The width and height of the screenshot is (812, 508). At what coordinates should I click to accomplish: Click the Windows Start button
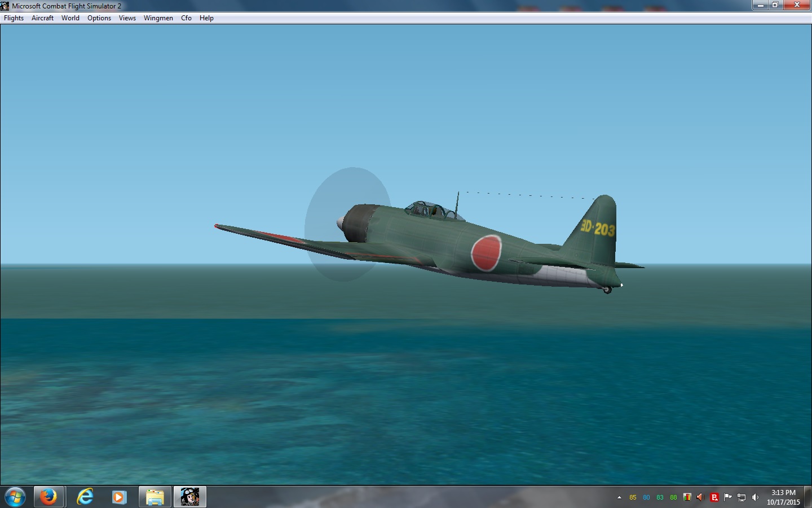pyautogui.click(x=15, y=497)
